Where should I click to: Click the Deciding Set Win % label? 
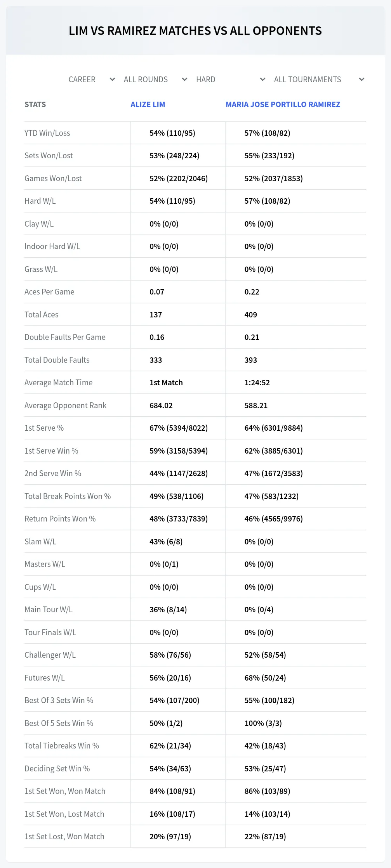click(57, 769)
